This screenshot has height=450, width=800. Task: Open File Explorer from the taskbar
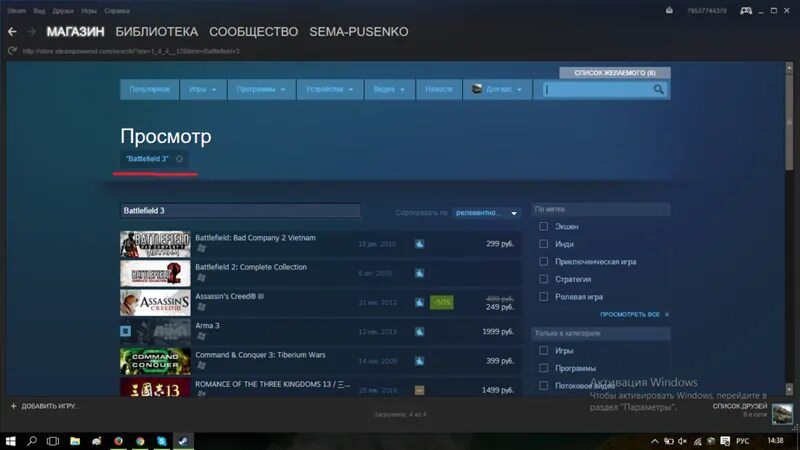pos(75,441)
